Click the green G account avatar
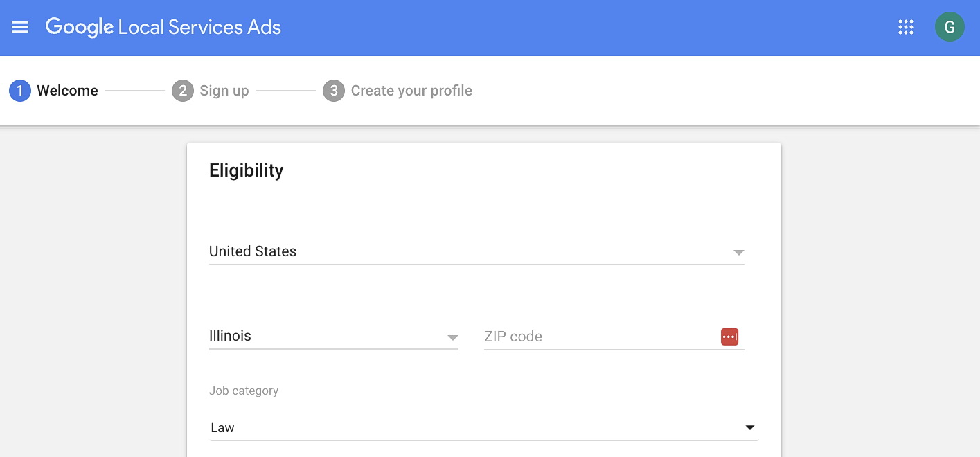 (x=950, y=27)
